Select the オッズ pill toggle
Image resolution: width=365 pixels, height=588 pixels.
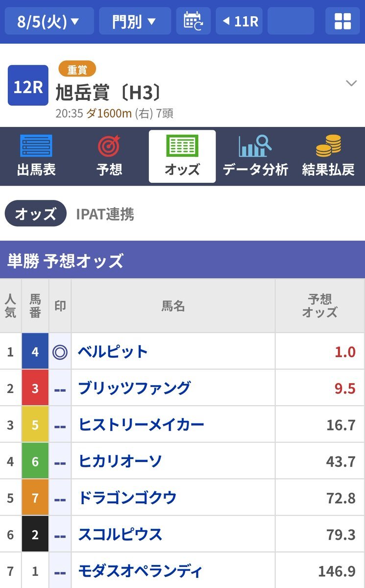[x=35, y=214]
